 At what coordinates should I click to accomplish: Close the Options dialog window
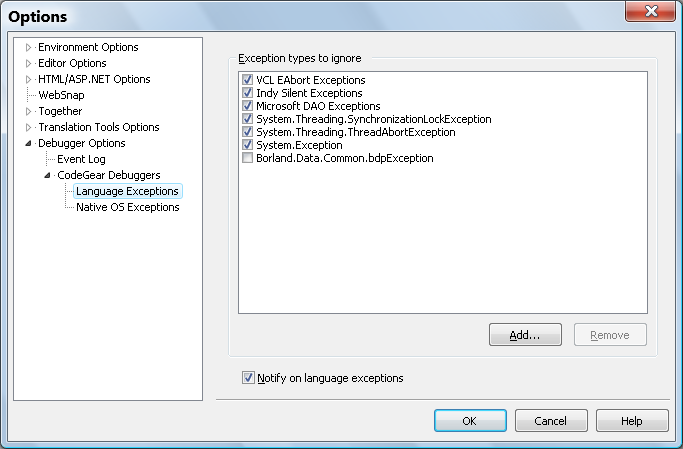tap(651, 11)
